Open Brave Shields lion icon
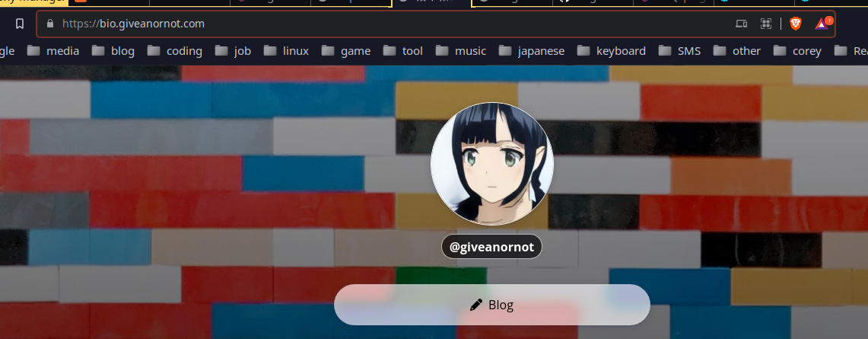Image resolution: width=868 pixels, height=339 pixels. pyautogui.click(x=796, y=24)
